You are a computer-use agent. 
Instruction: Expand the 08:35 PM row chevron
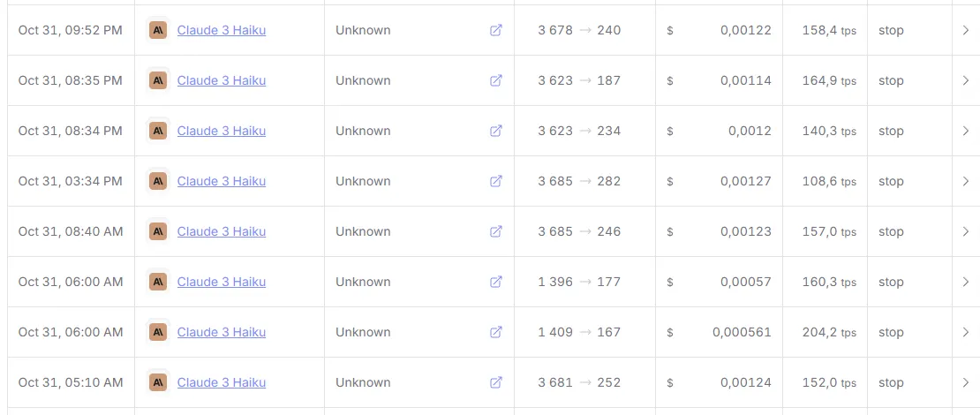965,80
